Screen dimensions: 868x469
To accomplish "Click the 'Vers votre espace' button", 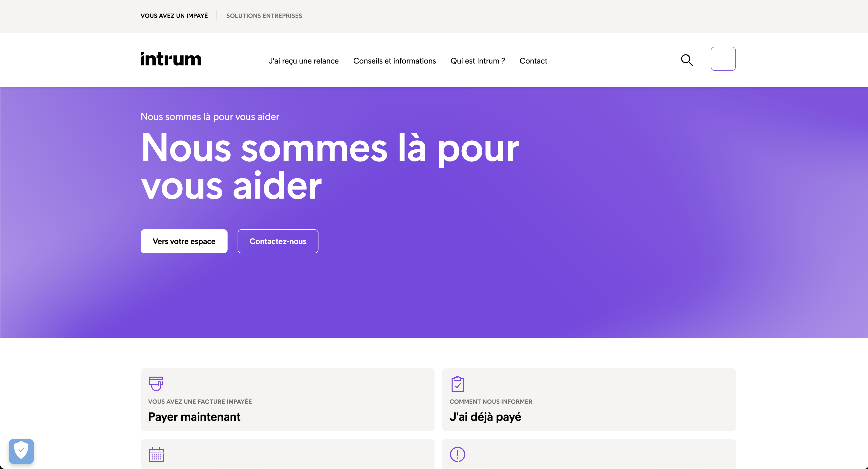I will (x=184, y=241).
